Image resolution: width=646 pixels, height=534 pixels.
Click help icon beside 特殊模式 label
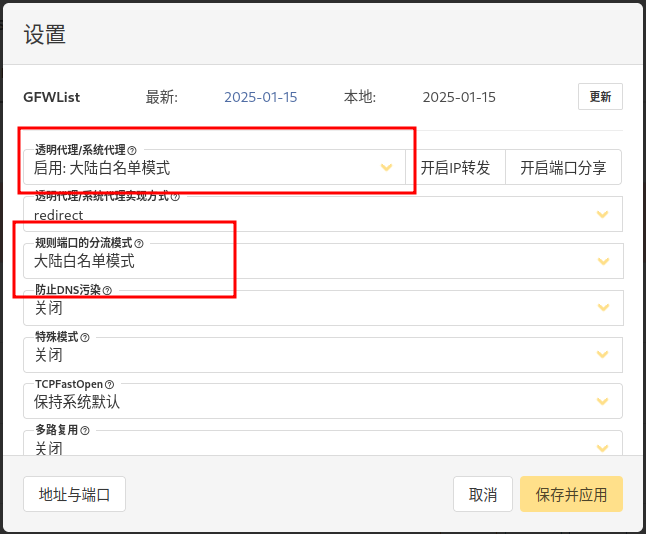click(x=85, y=337)
